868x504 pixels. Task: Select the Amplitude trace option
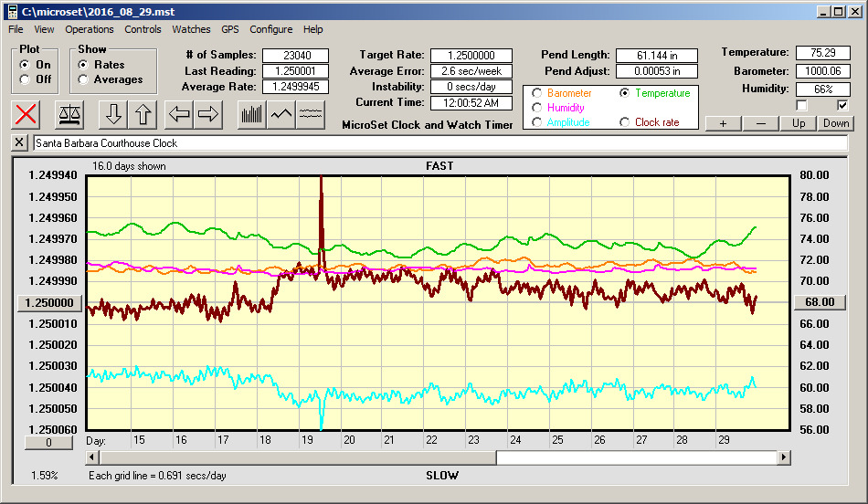[536, 122]
